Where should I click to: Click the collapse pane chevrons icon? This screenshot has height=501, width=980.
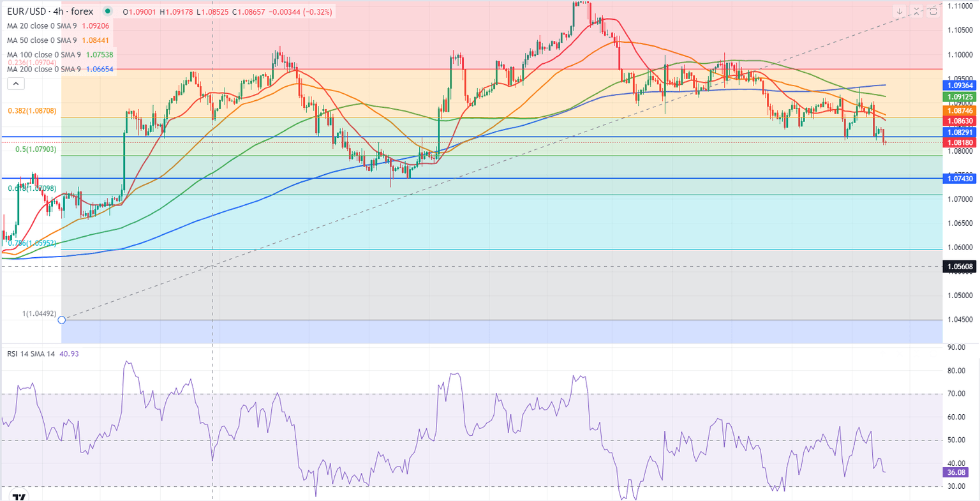click(916, 11)
